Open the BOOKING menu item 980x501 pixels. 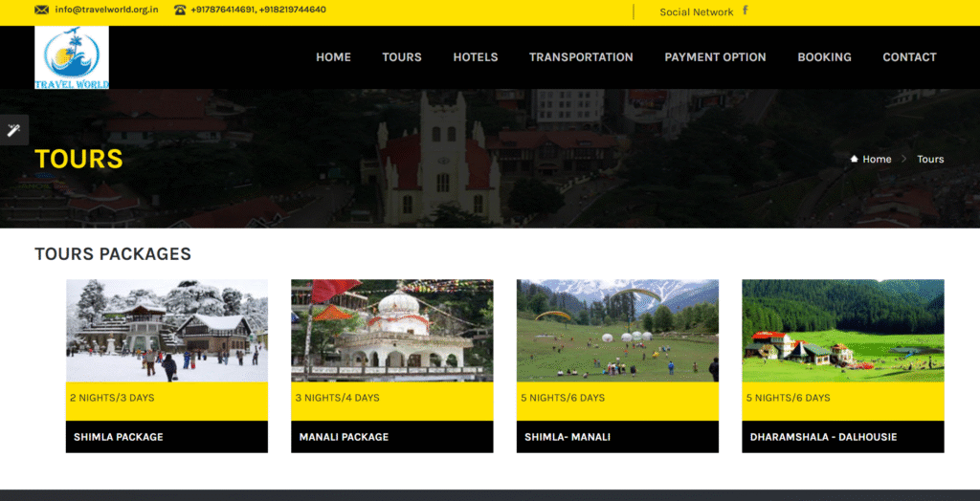[824, 57]
